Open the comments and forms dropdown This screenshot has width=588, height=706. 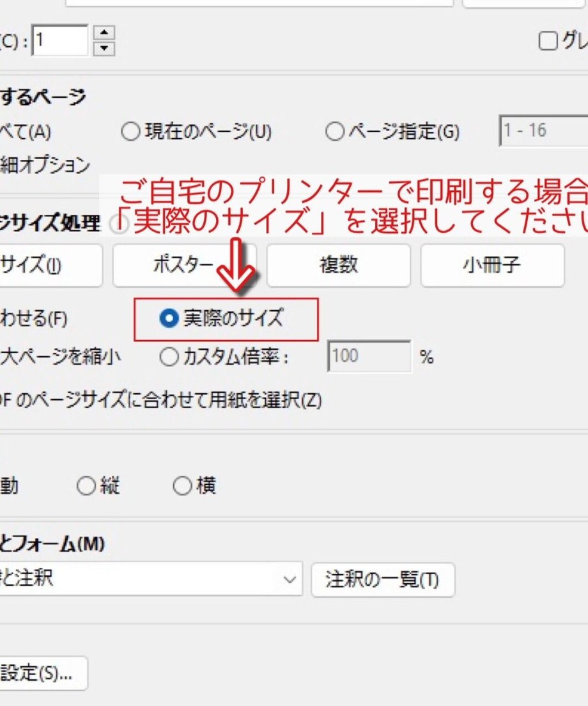click(151, 579)
